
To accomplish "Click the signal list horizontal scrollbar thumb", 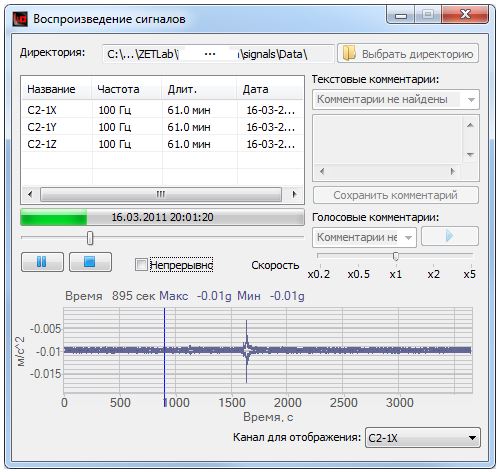I will pyautogui.click(x=161, y=194).
